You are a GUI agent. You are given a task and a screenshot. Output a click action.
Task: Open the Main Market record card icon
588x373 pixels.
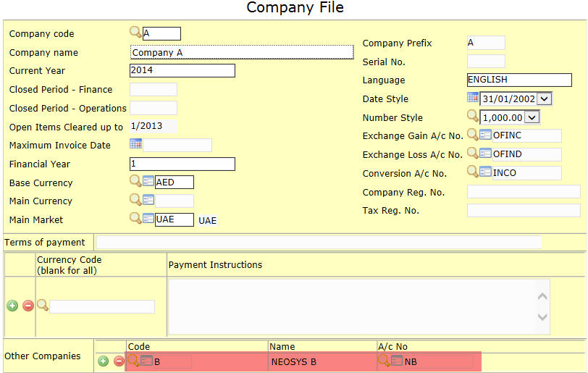point(148,219)
